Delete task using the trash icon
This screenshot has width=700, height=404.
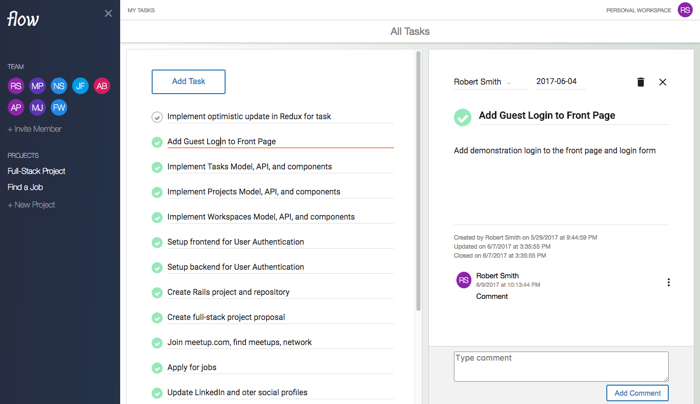pos(641,82)
